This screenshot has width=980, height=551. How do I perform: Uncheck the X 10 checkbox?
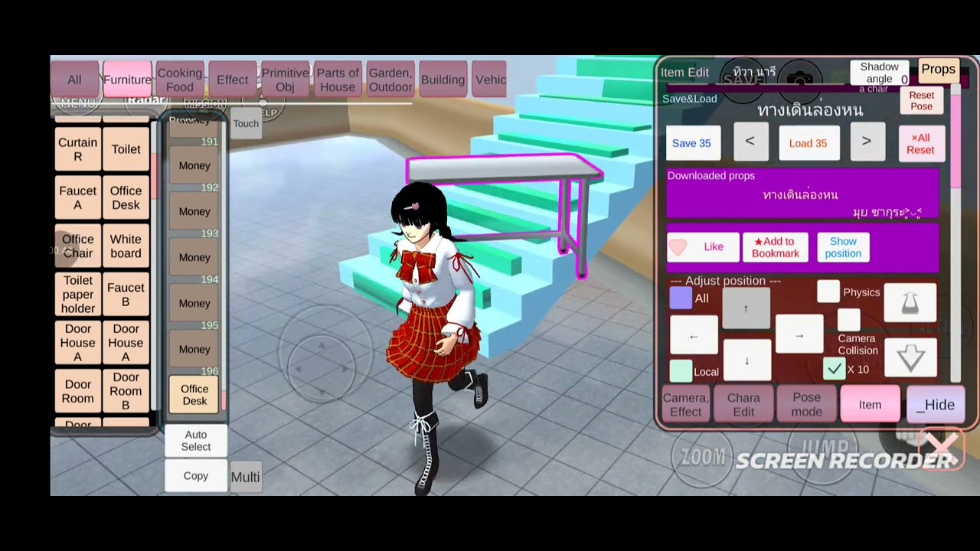[834, 370]
